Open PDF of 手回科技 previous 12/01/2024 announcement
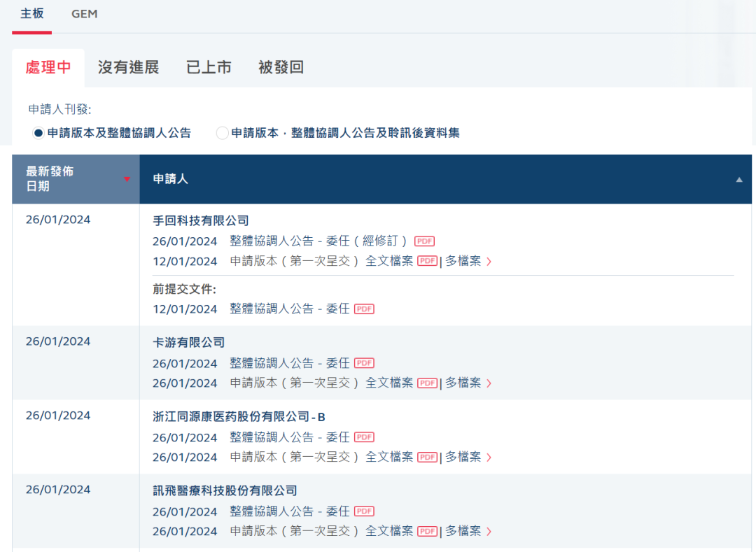The image size is (756, 552). pyautogui.click(x=364, y=309)
